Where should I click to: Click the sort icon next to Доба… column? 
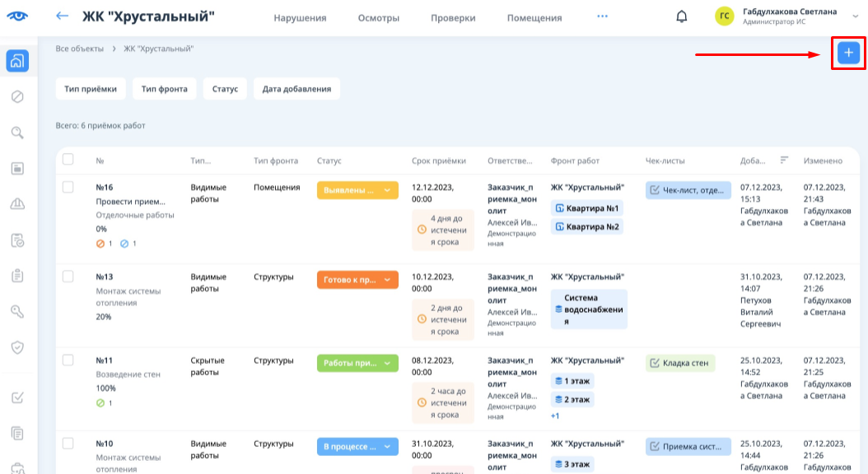pyautogui.click(x=785, y=160)
